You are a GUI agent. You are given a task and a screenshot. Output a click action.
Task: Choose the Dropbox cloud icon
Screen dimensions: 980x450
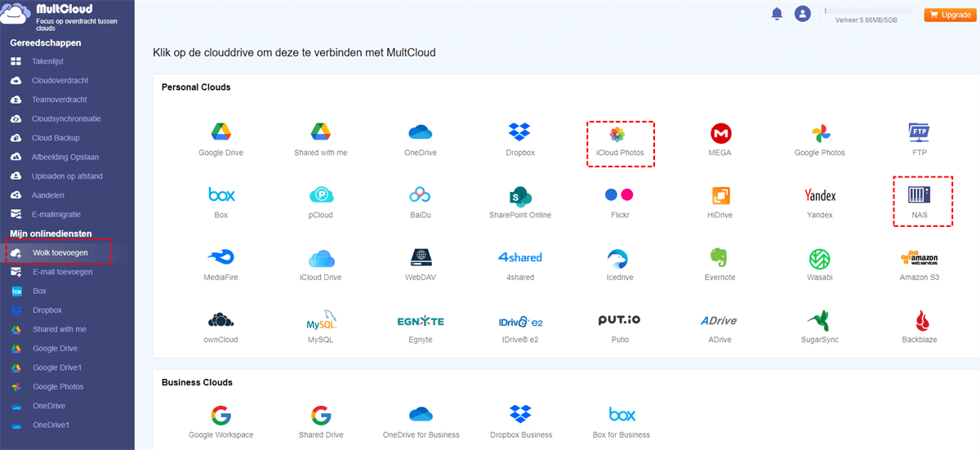tap(520, 132)
